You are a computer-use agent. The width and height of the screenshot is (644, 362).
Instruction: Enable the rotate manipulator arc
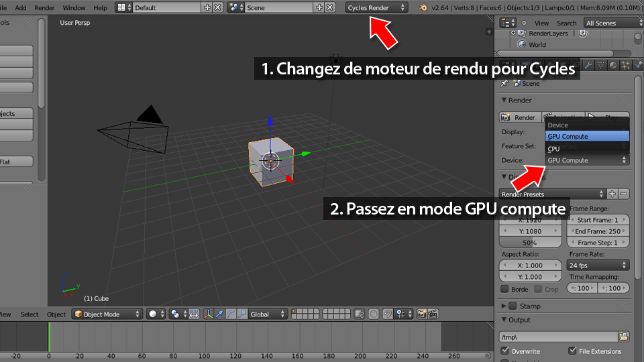[231, 314]
